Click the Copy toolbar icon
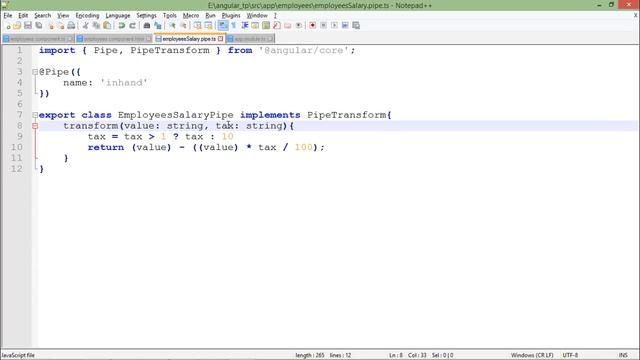This screenshot has height=360, width=640. tap(96, 26)
